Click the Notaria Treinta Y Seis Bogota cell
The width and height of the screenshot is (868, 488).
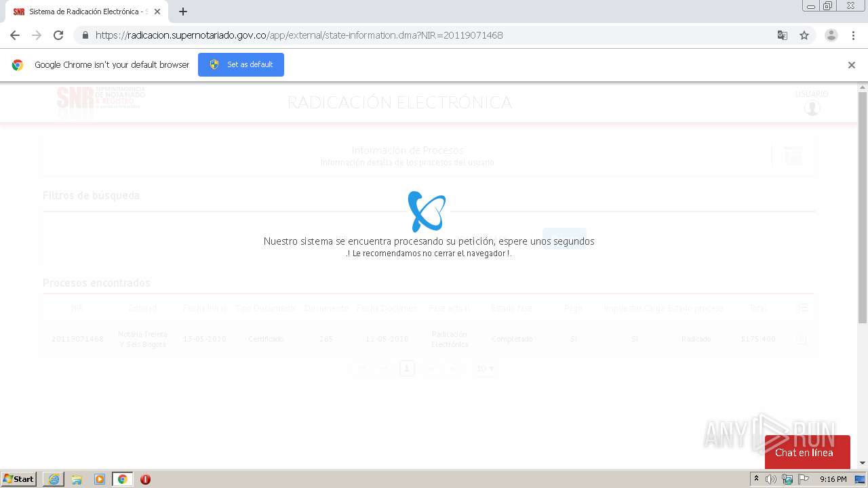(x=142, y=340)
